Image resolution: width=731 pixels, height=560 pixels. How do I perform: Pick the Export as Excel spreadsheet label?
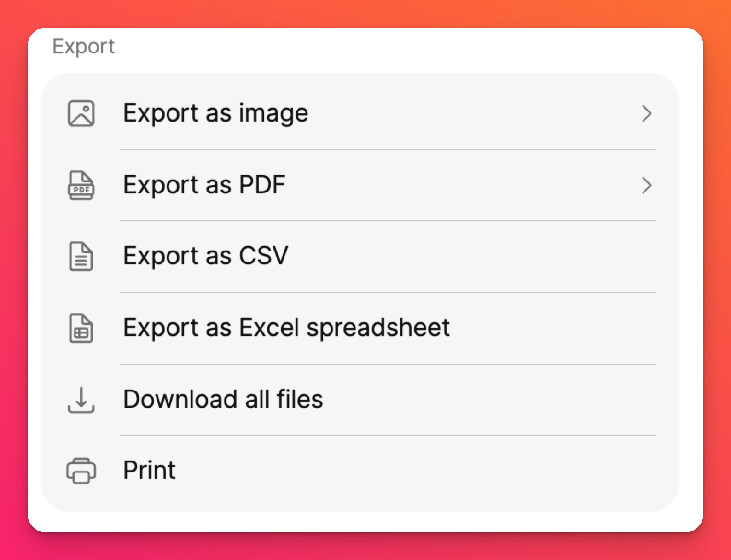pyautogui.click(x=286, y=328)
